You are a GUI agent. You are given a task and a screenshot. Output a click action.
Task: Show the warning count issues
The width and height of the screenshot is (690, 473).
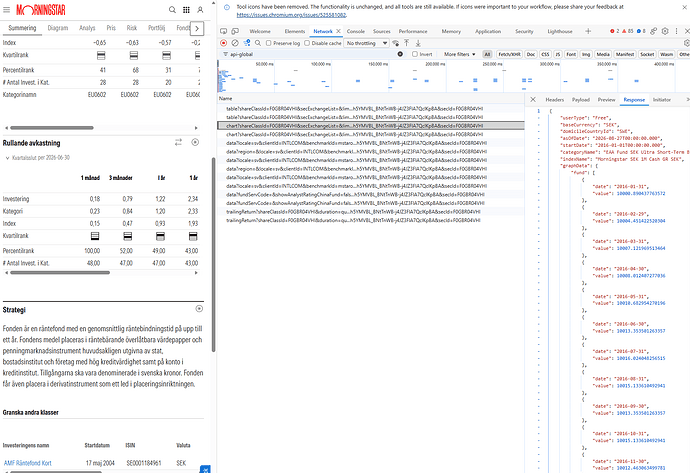pos(628,31)
